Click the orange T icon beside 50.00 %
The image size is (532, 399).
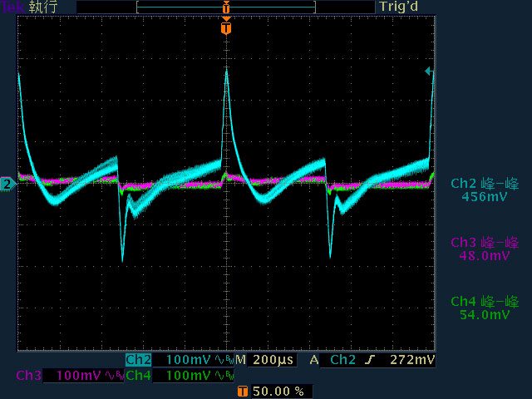pos(242,391)
